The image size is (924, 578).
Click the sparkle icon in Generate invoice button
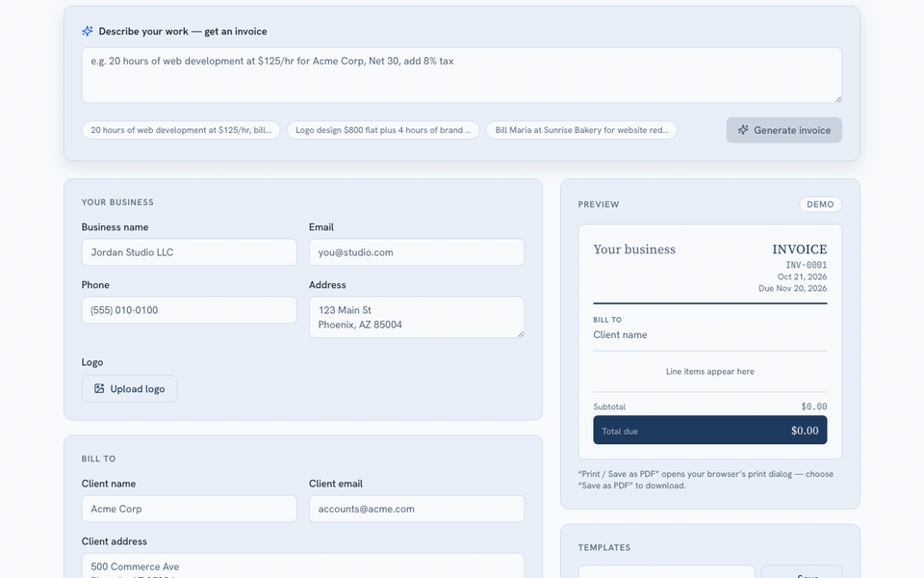[x=743, y=130]
